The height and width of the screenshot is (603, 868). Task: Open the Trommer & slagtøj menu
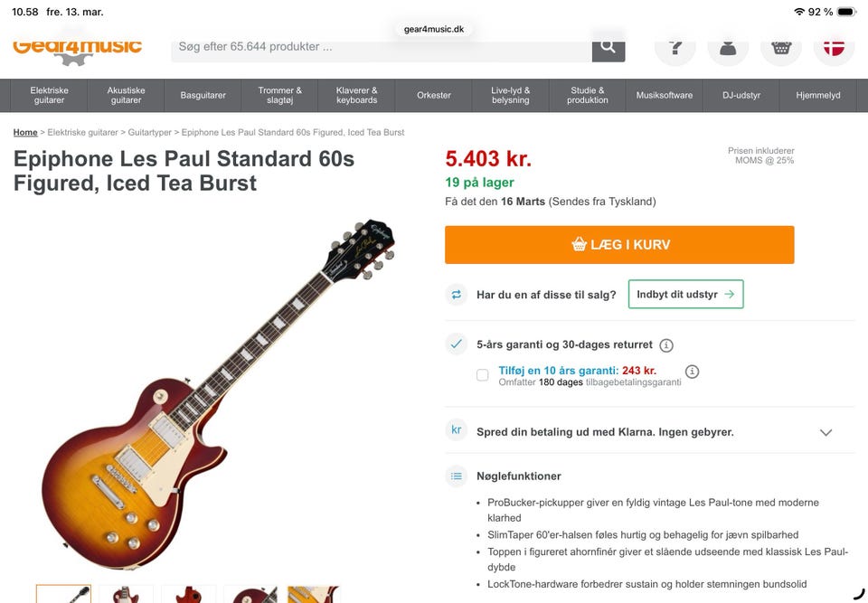pos(280,95)
